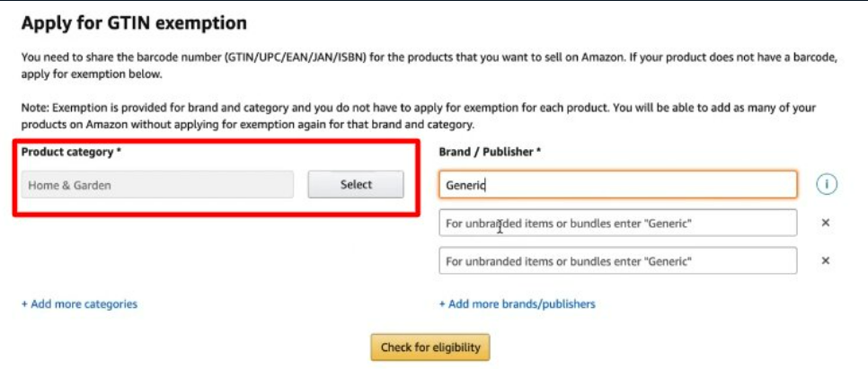Click the plus sign before "Add more brands/publishers"
868x369 pixels.
(x=443, y=304)
